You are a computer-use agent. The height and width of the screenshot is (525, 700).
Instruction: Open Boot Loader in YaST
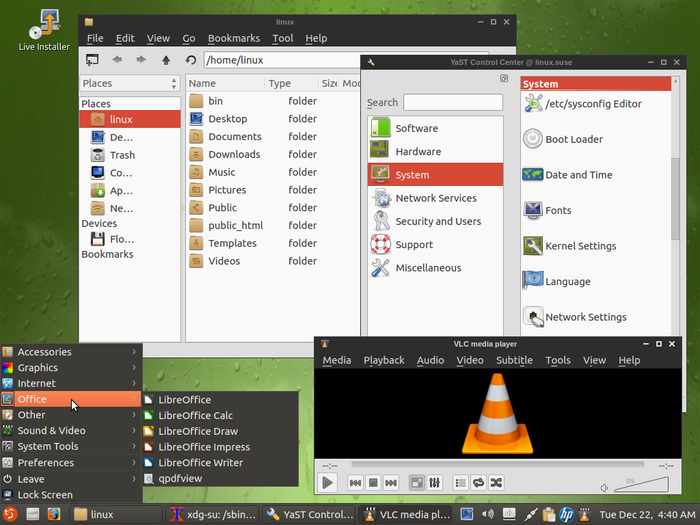(573, 140)
